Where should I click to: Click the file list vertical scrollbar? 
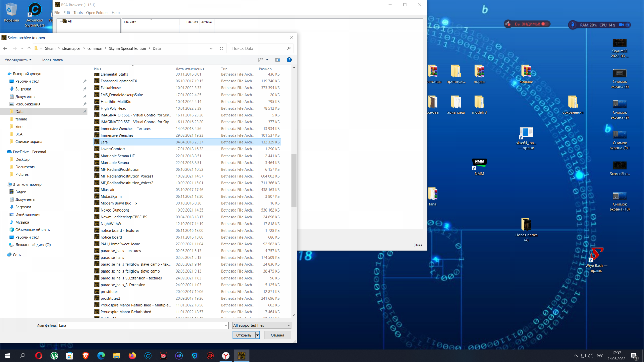coord(294,181)
